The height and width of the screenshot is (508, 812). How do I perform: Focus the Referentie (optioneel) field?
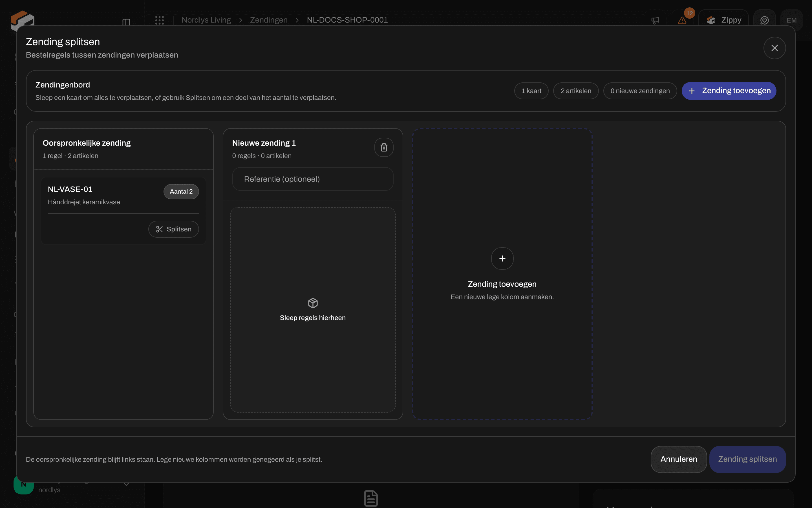313,179
